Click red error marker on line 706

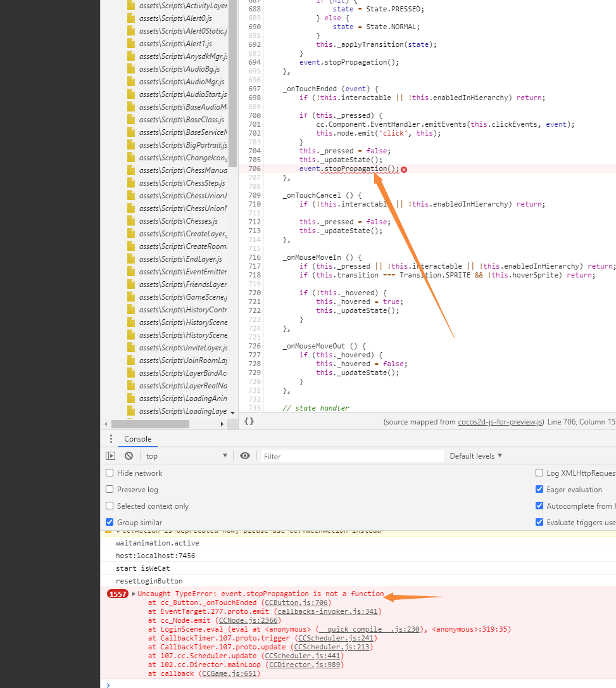click(404, 169)
